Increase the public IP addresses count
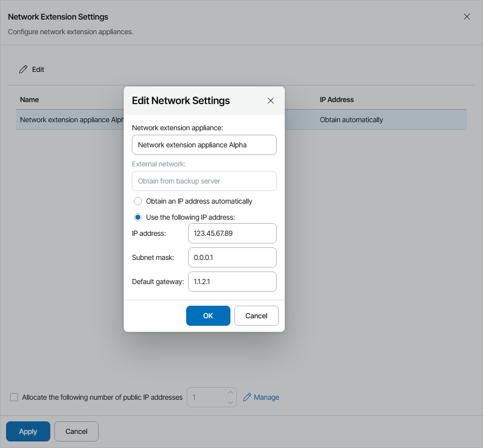Image resolution: width=483 pixels, height=448 pixels. (230, 392)
